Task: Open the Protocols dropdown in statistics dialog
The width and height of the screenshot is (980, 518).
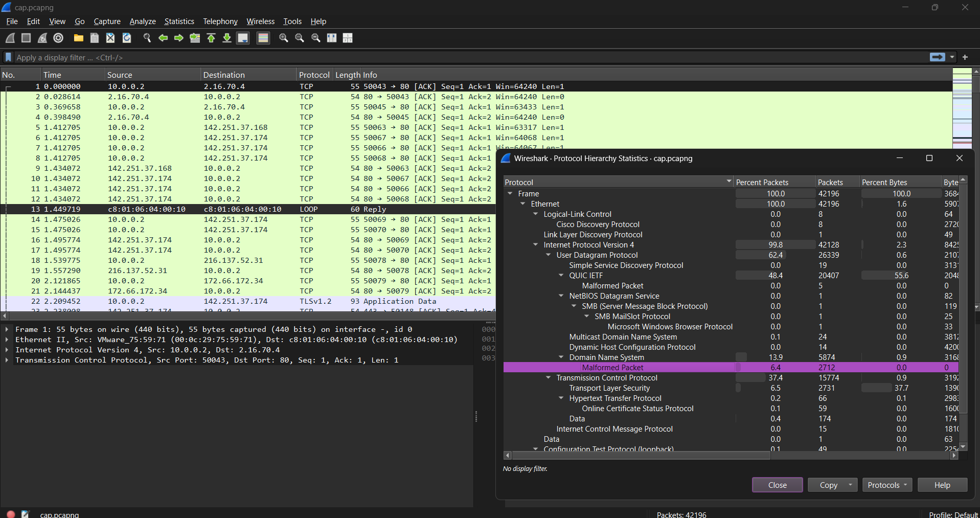Action: (x=886, y=485)
